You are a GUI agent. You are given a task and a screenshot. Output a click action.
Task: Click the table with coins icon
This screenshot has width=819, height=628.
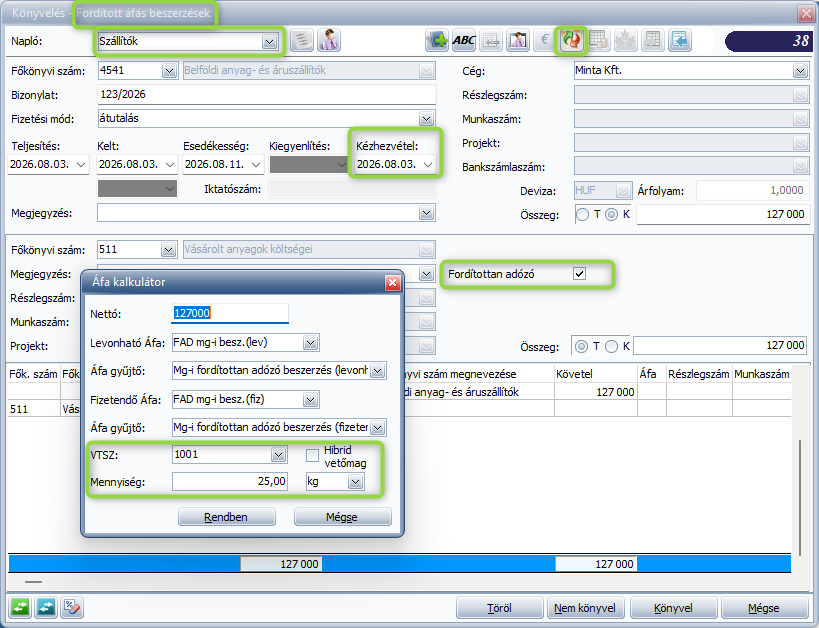tap(599, 40)
